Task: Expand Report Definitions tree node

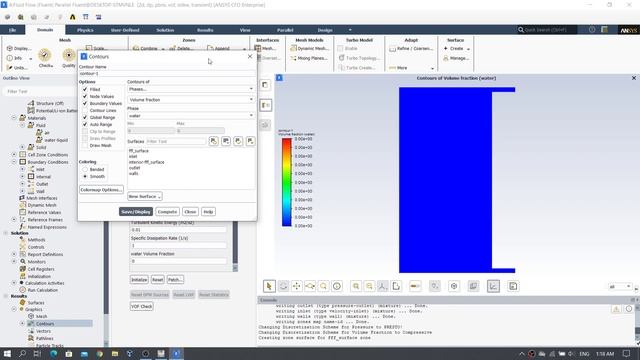Action: [14, 254]
